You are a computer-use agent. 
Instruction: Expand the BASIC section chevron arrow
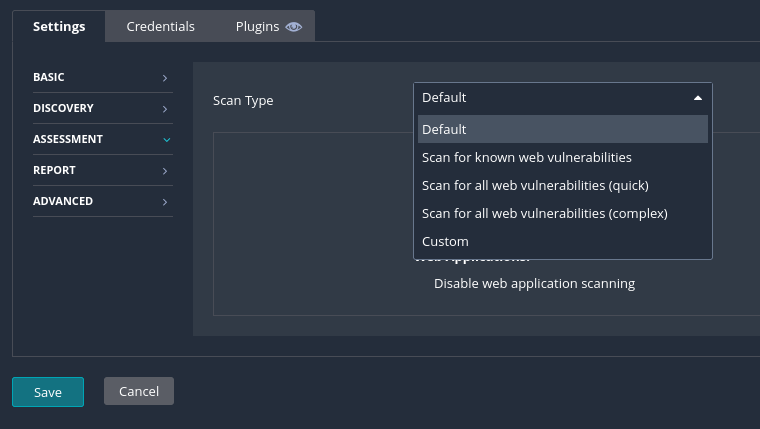pos(165,78)
